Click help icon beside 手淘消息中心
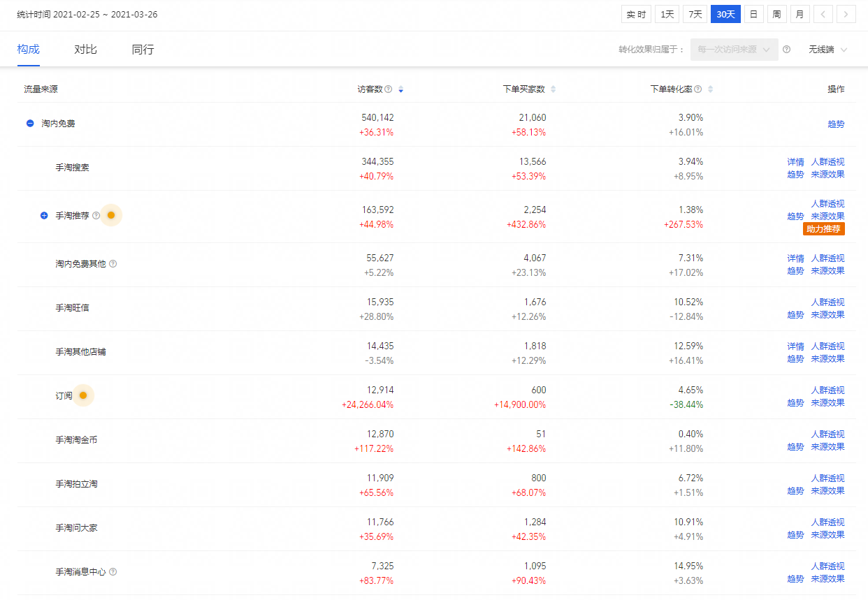The width and height of the screenshot is (868, 600). (x=113, y=572)
